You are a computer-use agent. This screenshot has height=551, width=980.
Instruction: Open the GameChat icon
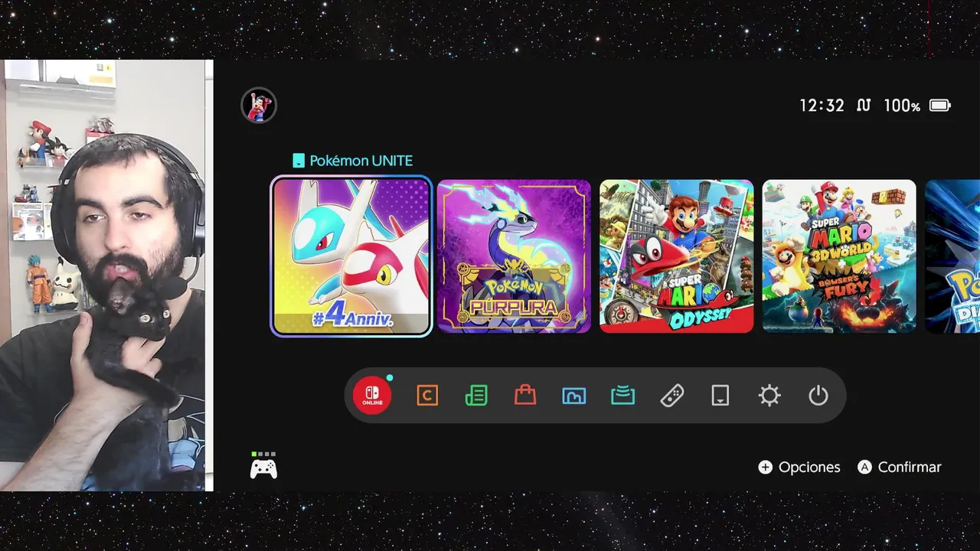(x=427, y=396)
